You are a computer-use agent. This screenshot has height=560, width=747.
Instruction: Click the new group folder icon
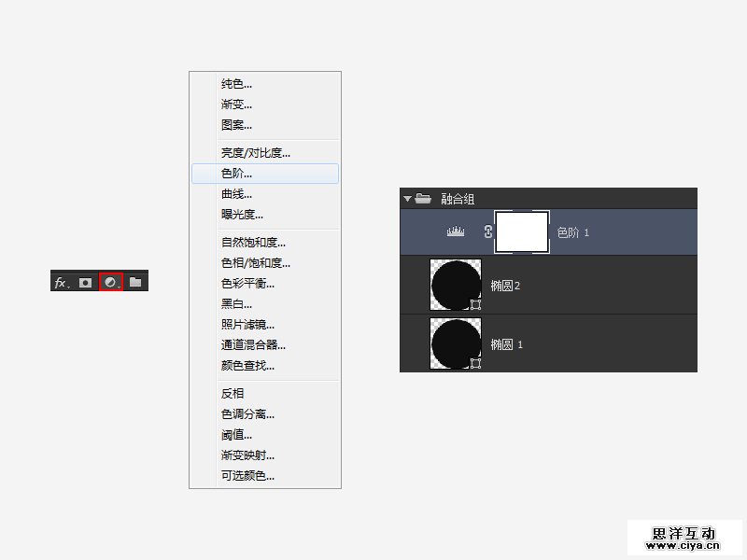coord(135,282)
